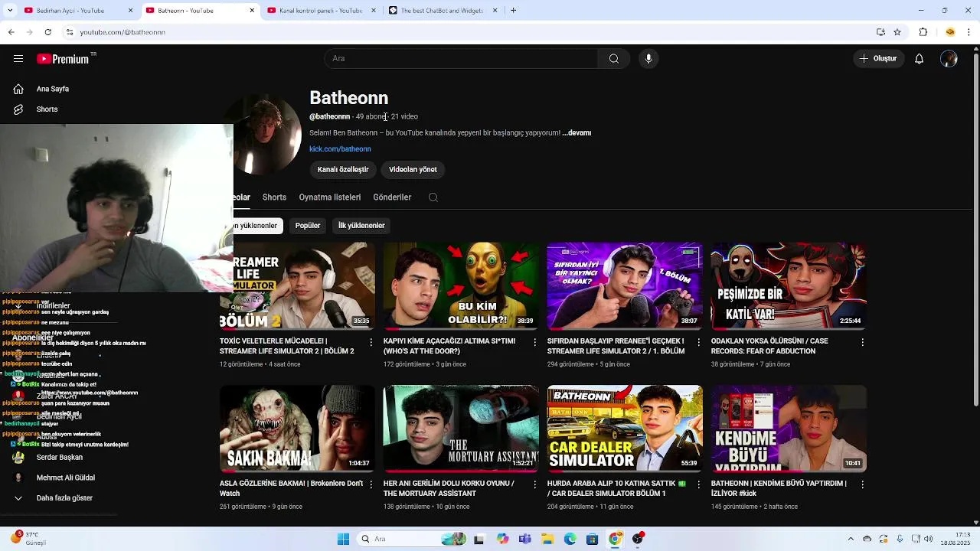Click the YouTube search input field

click(461, 59)
